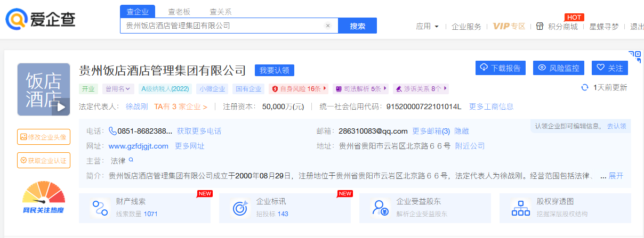Image resolution: width=644 pixels, height=238 pixels.
Task: Click 去认领 in the edit hint
Action: (x=617, y=126)
